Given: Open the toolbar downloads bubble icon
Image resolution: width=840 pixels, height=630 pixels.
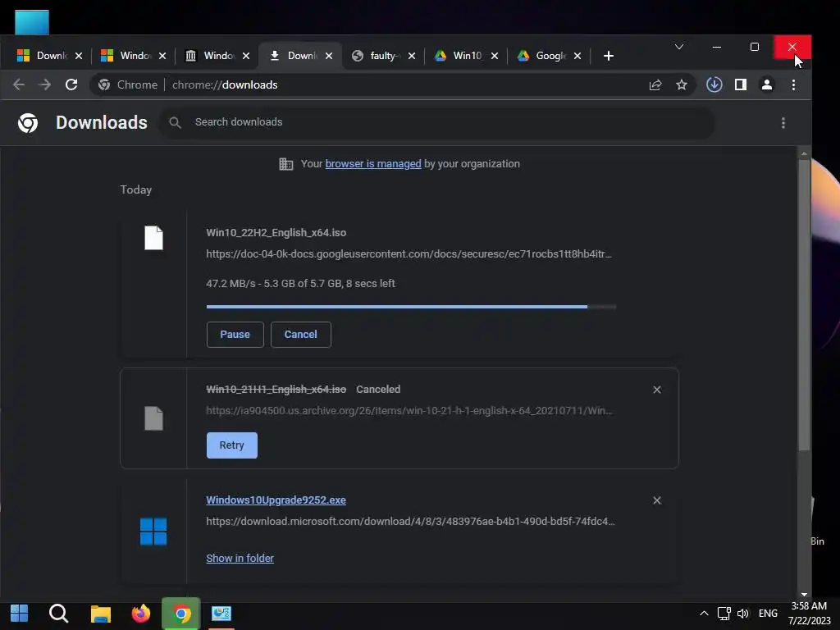Looking at the screenshot, I should tap(714, 84).
